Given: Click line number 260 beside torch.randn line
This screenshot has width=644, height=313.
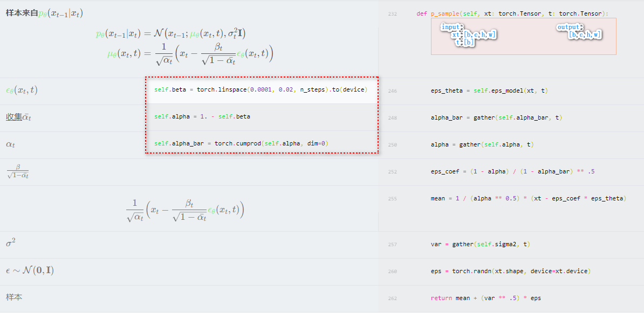Looking at the screenshot, I should tap(392, 272).
